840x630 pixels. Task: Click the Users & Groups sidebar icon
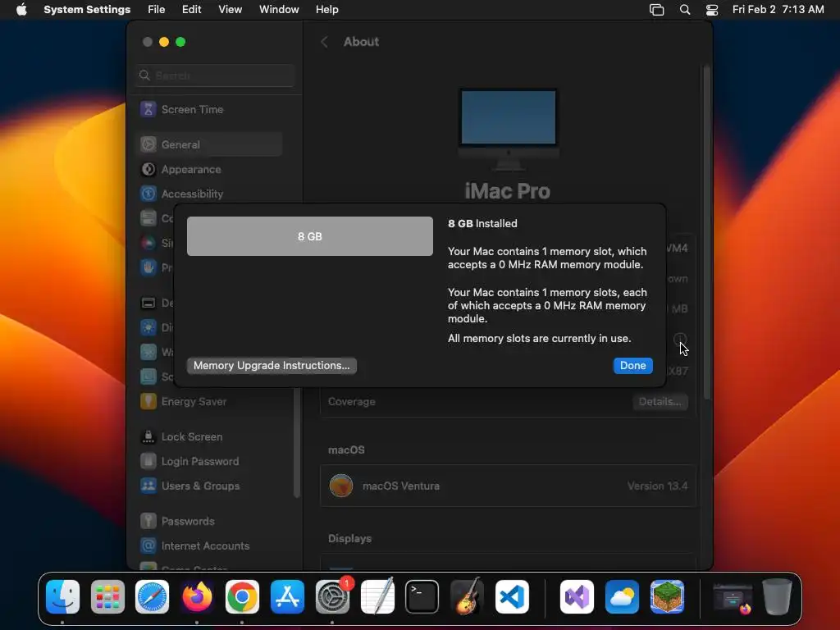pos(148,486)
